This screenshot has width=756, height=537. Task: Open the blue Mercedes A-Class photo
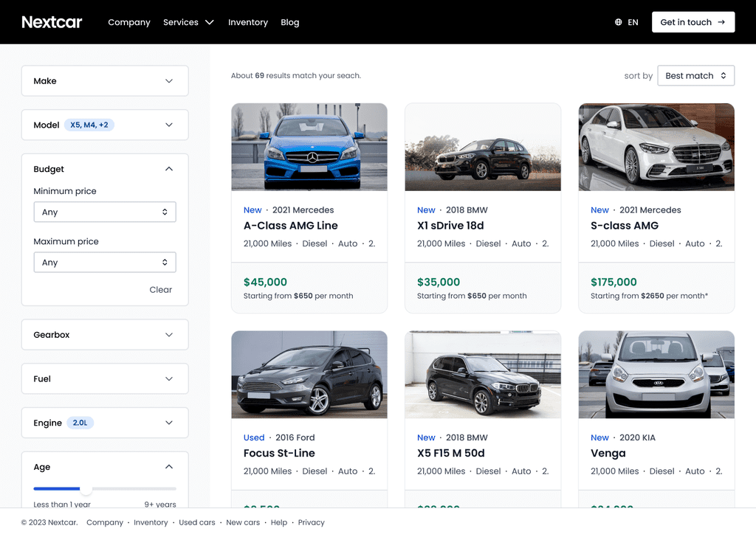pos(309,147)
